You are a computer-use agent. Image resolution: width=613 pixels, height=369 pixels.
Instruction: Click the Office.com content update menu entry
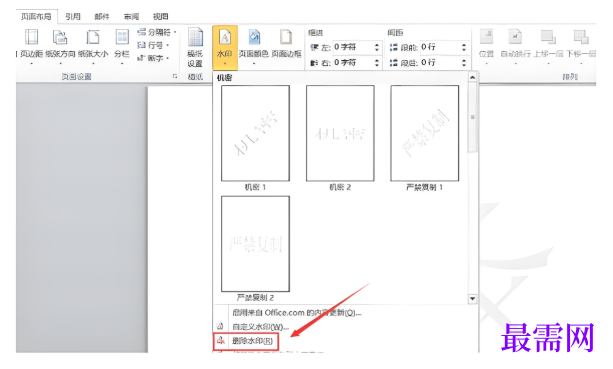point(296,313)
